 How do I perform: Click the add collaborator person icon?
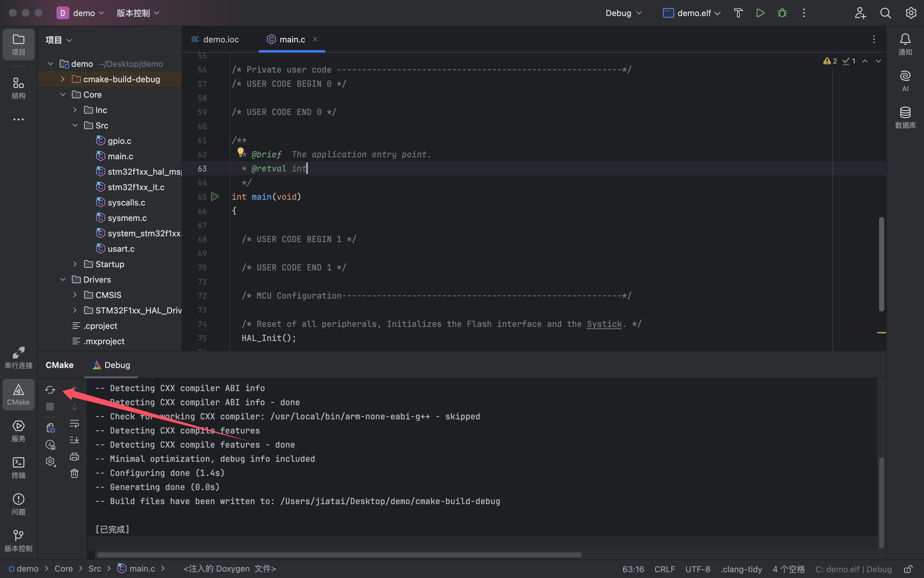pos(860,13)
